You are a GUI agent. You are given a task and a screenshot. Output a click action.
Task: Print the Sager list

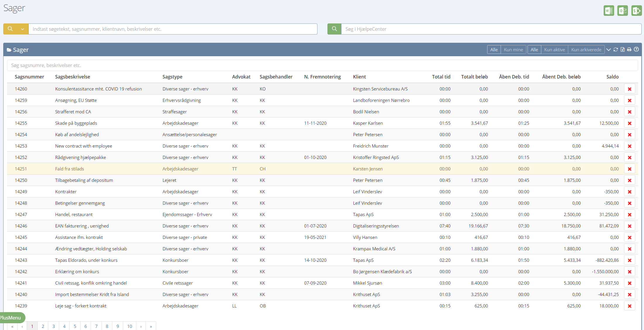tap(629, 49)
